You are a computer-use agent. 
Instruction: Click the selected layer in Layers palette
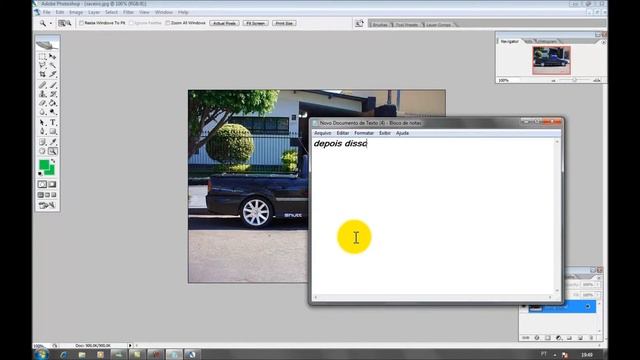[562, 307]
